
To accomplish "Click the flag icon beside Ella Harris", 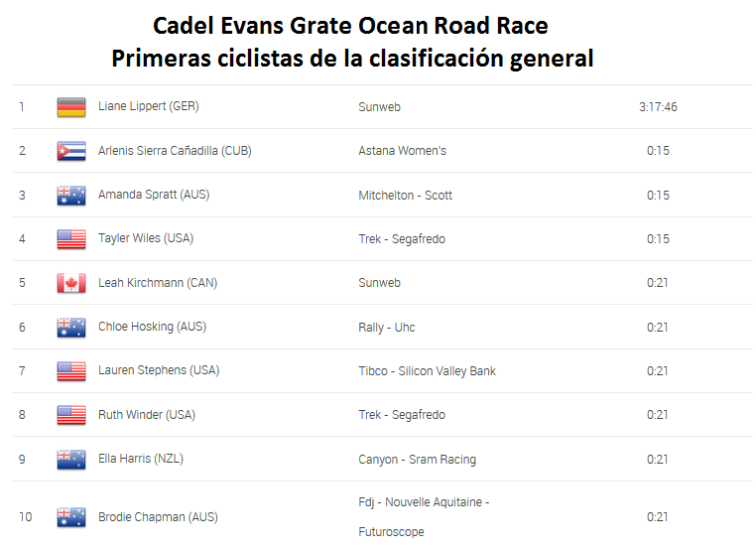I will click(x=71, y=460).
